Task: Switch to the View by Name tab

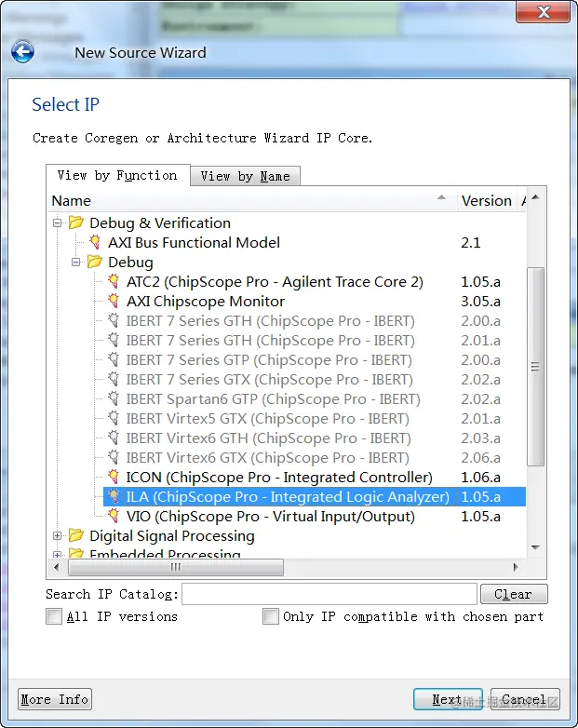Action: coord(245,177)
